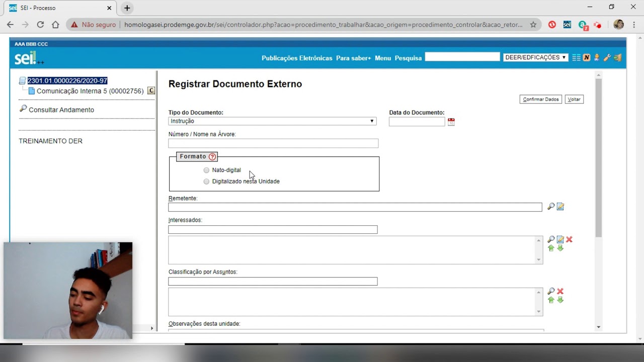Viewport: 644px width, 362px height.
Task: Click the Confirmar Dados button
Action: (x=541, y=100)
